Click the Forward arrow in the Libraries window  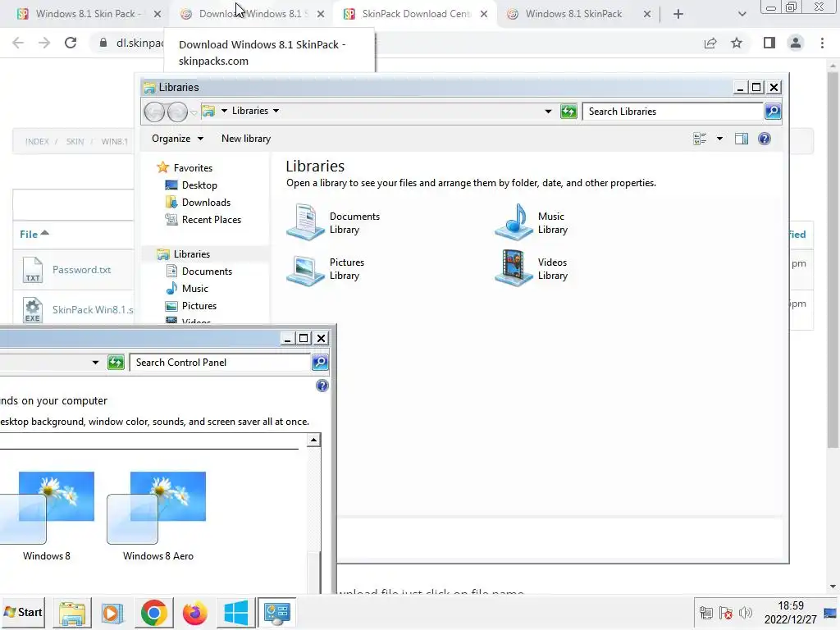(x=177, y=112)
